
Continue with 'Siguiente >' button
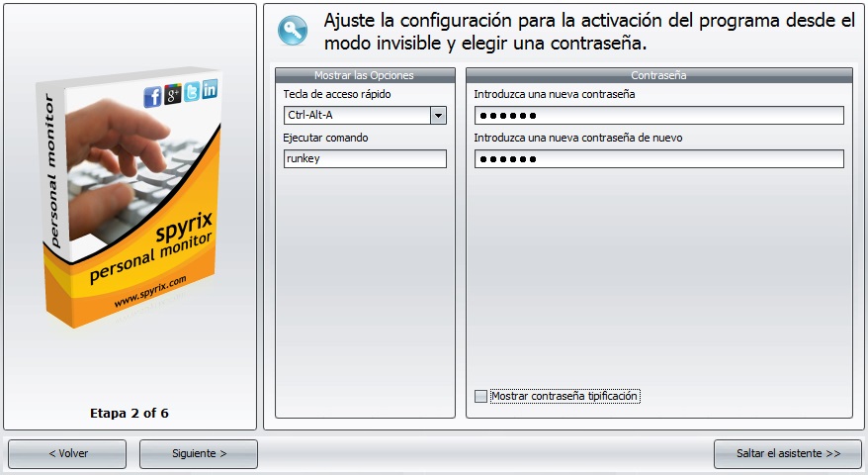pos(198,454)
